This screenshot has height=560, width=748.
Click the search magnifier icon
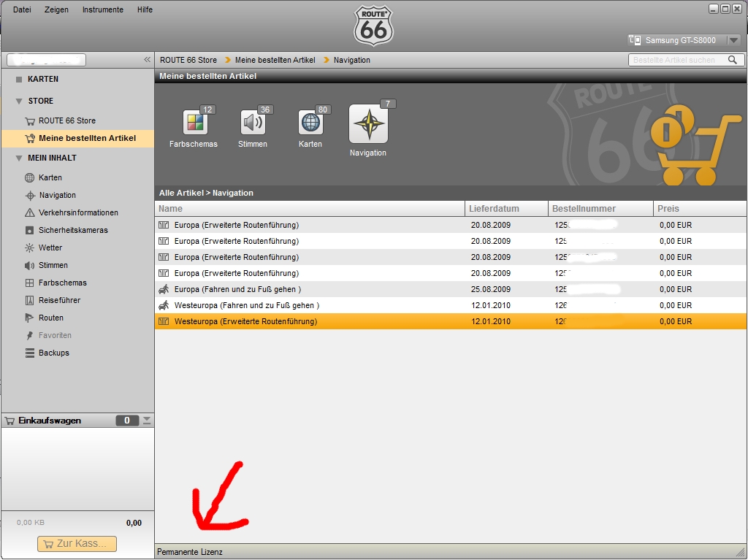pos(732,60)
